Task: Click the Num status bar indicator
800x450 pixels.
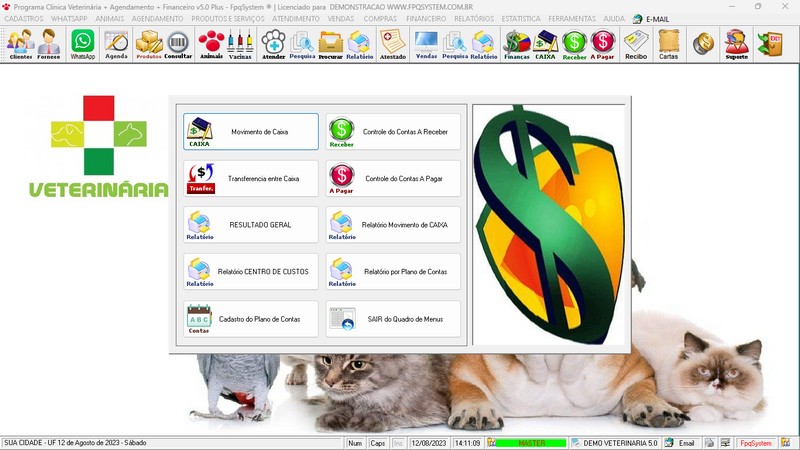Action: [x=355, y=443]
